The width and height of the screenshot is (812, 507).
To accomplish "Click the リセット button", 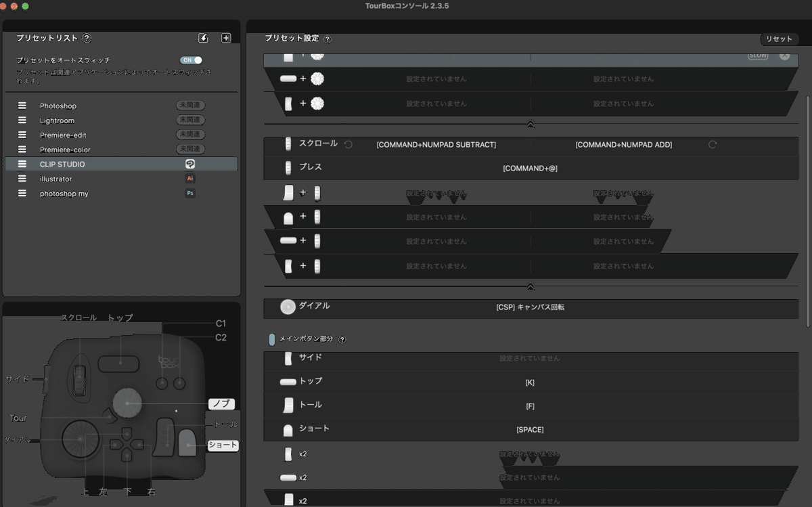I will [x=779, y=39].
